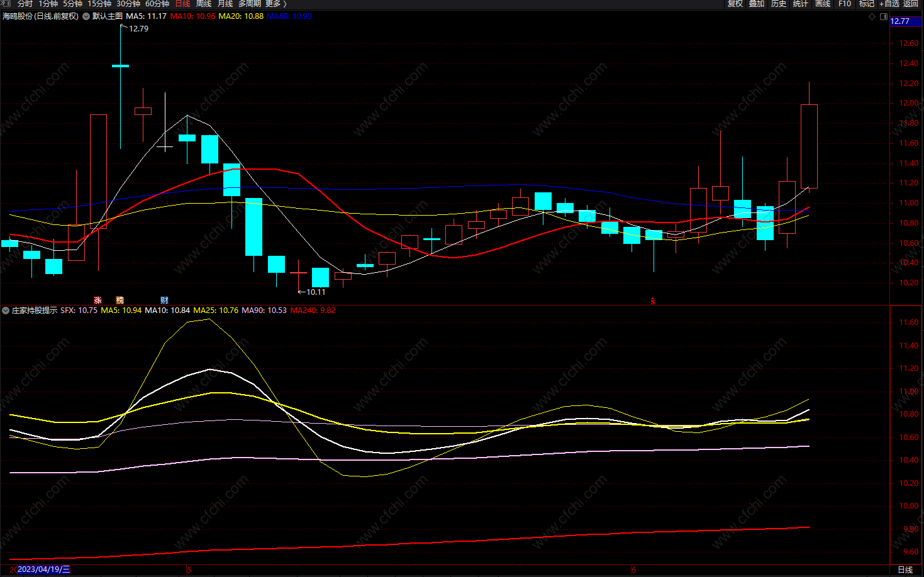The width and height of the screenshot is (924, 577).
Task: Click the MA90: 10.53 sub-chart label
Action: (264, 310)
